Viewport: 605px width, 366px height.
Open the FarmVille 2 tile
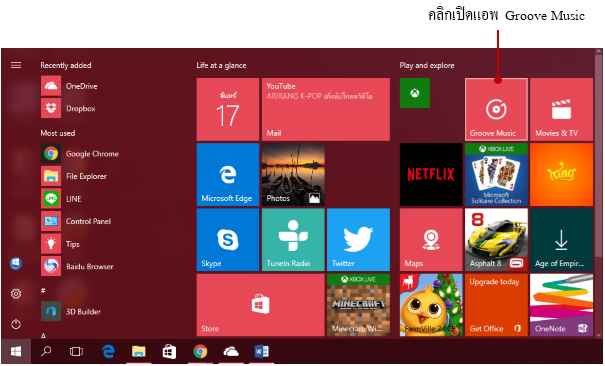(x=431, y=305)
